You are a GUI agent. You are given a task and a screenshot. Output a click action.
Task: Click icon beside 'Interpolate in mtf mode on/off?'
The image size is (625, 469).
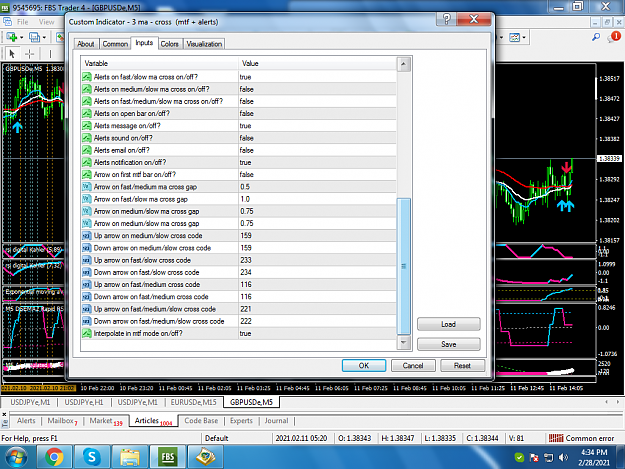(x=87, y=334)
